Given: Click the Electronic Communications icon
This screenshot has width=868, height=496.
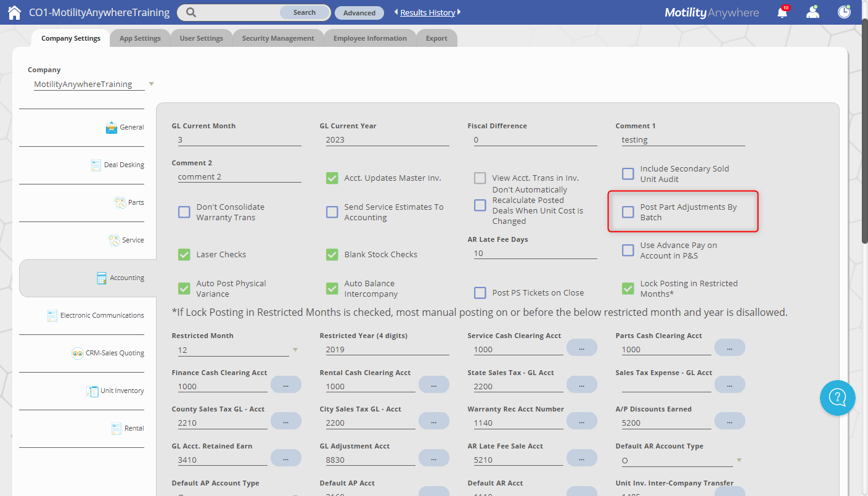Looking at the screenshot, I should tap(52, 316).
